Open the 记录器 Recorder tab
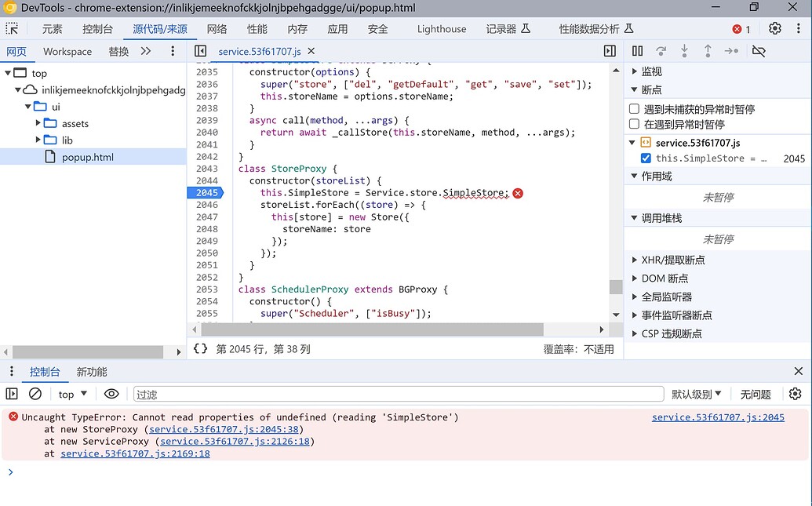812x506 pixels. point(508,29)
